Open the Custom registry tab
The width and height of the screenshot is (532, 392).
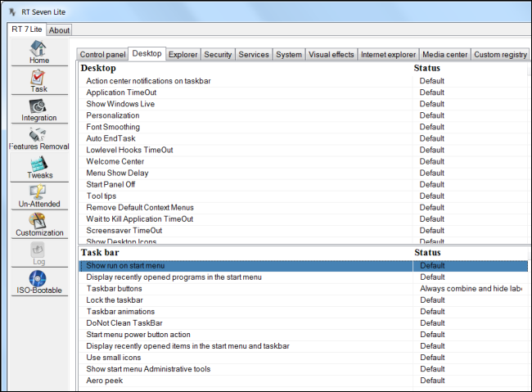pyautogui.click(x=500, y=54)
